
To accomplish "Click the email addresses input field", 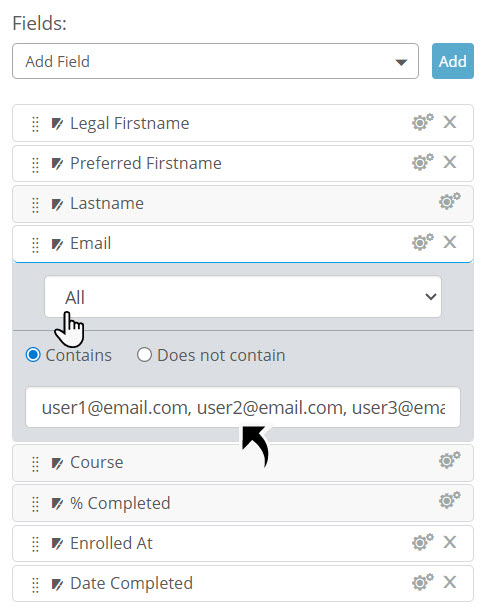I will (243, 407).
